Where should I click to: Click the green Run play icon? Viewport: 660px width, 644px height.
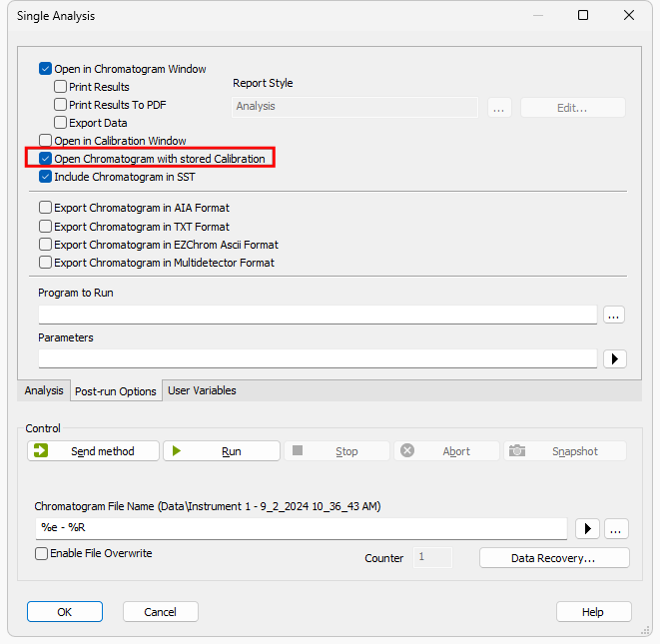coord(177,451)
